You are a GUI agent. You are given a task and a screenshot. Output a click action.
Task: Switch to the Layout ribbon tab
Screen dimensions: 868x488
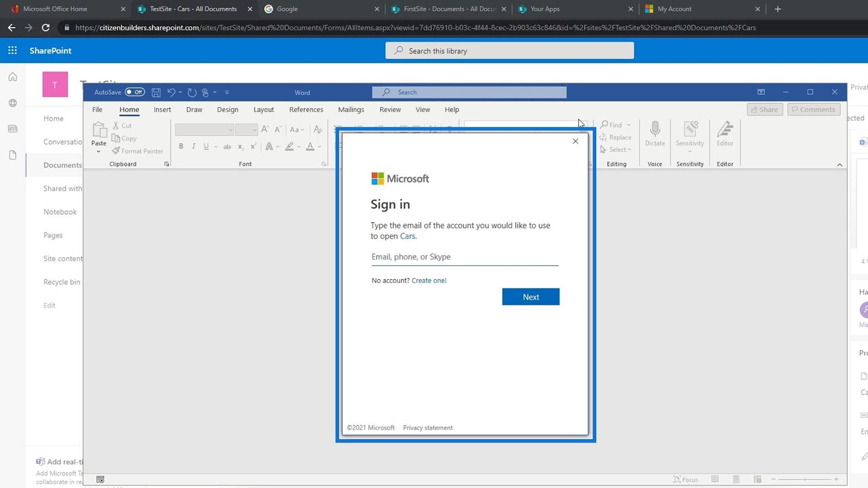[x=264, y=110]
